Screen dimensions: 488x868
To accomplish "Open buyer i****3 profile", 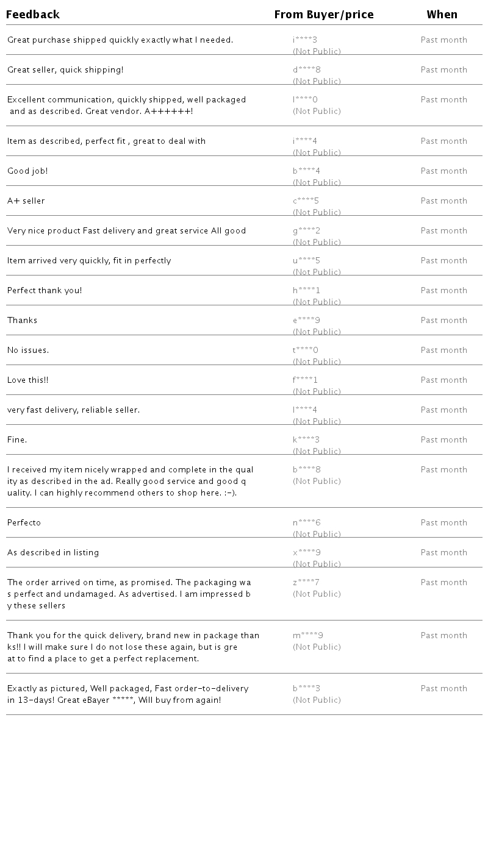I will point(305,40).
